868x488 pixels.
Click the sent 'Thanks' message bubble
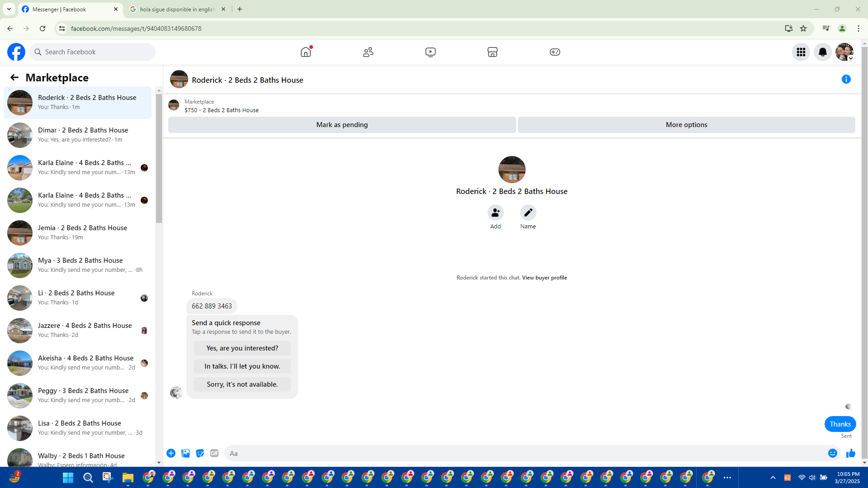[x=840, y=424]
